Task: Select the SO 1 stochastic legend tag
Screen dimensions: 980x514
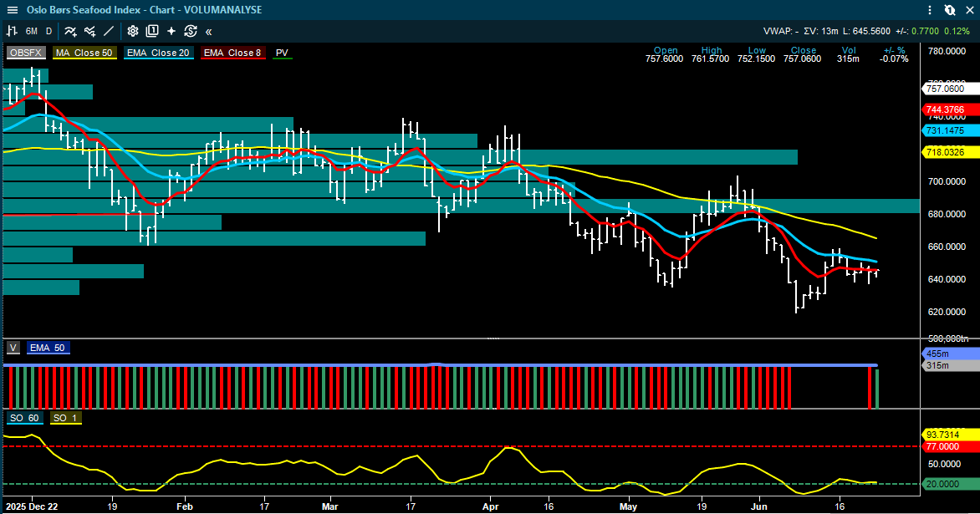Action: point(65,418)
